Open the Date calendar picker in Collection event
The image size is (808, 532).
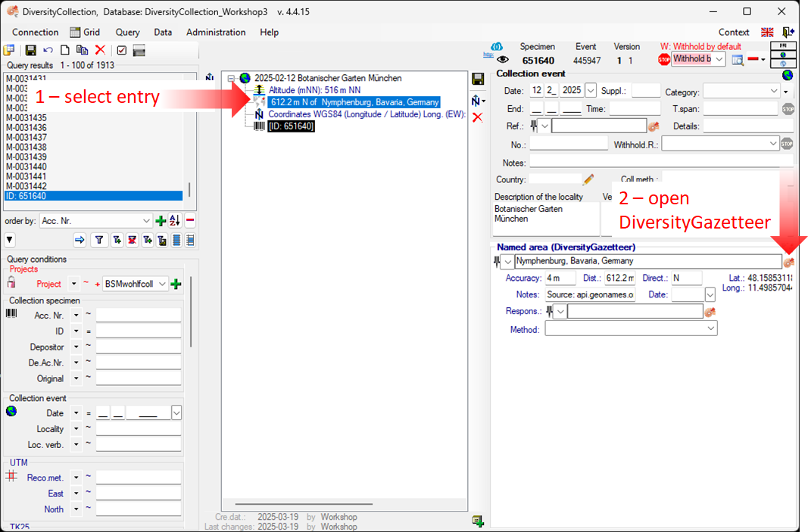coord(591,91)
